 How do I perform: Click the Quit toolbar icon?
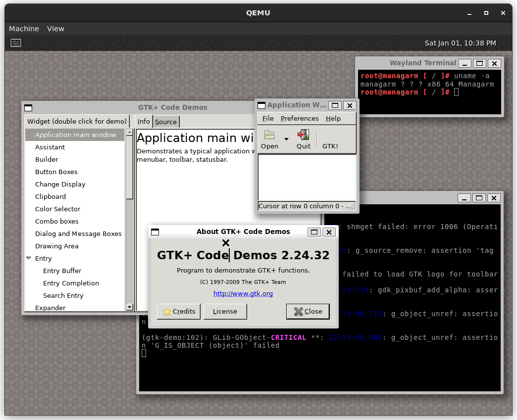click(304, 135)
